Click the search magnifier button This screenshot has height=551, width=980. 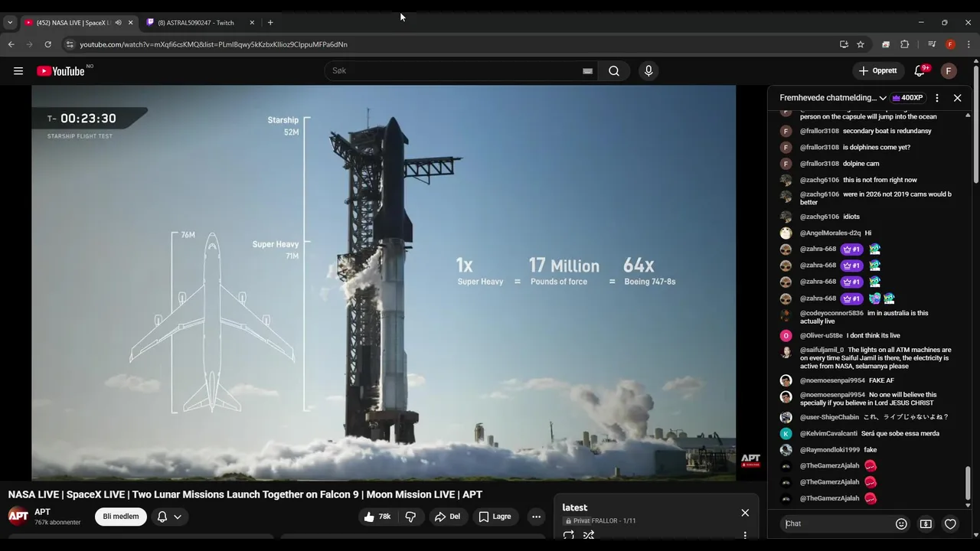coord(614,71)
